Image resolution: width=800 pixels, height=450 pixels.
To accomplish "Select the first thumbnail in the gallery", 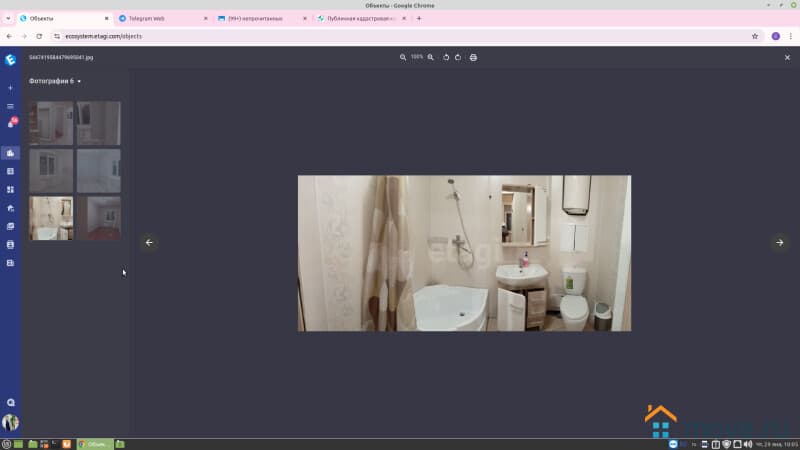I will pos(51,123).
